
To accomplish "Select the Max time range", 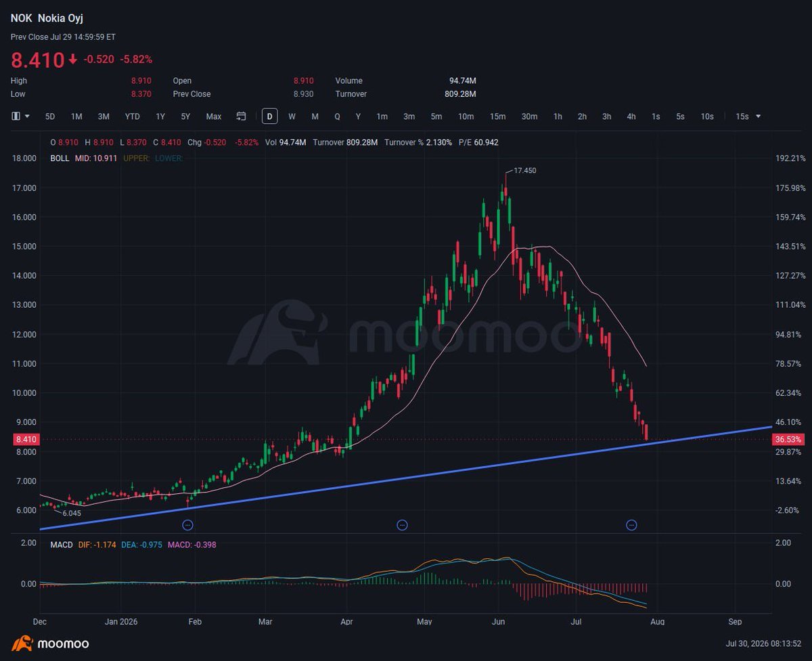I will point(214,116).
